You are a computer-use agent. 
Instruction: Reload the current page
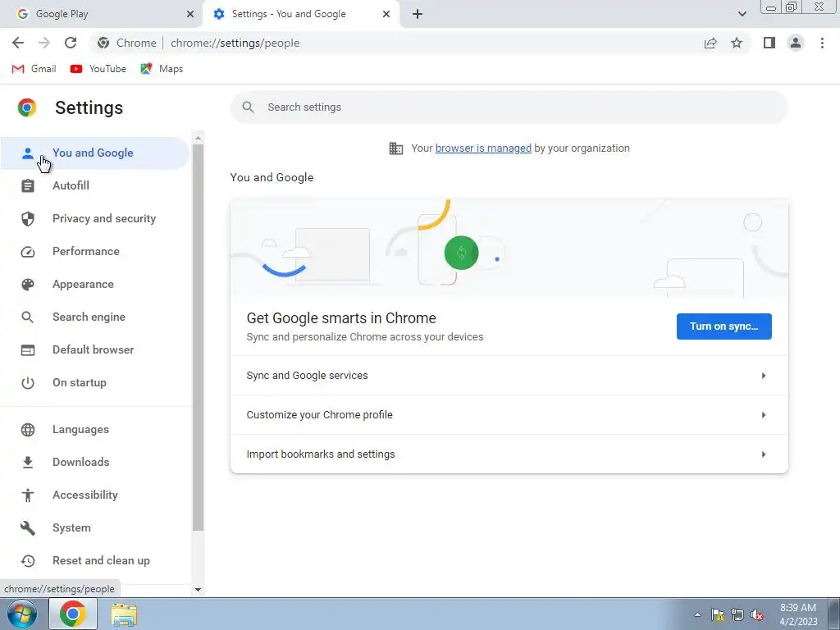click(x=71, y=43)
